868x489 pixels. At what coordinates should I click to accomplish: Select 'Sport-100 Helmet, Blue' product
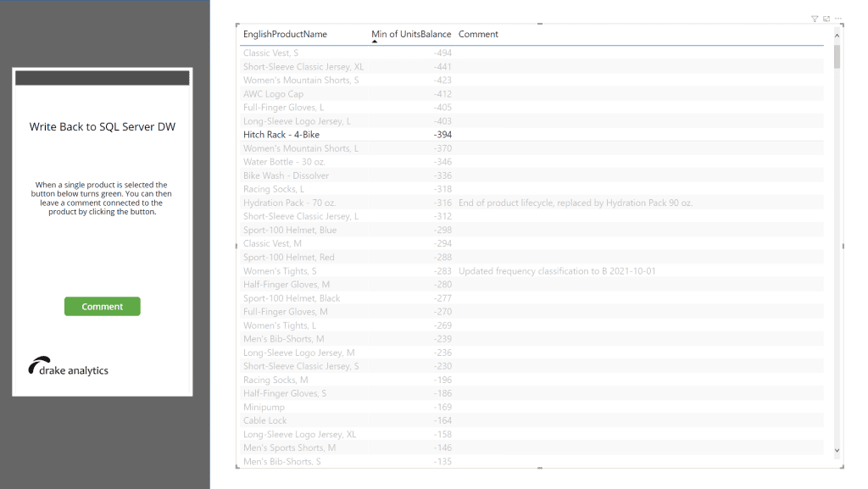coord(290,231)
